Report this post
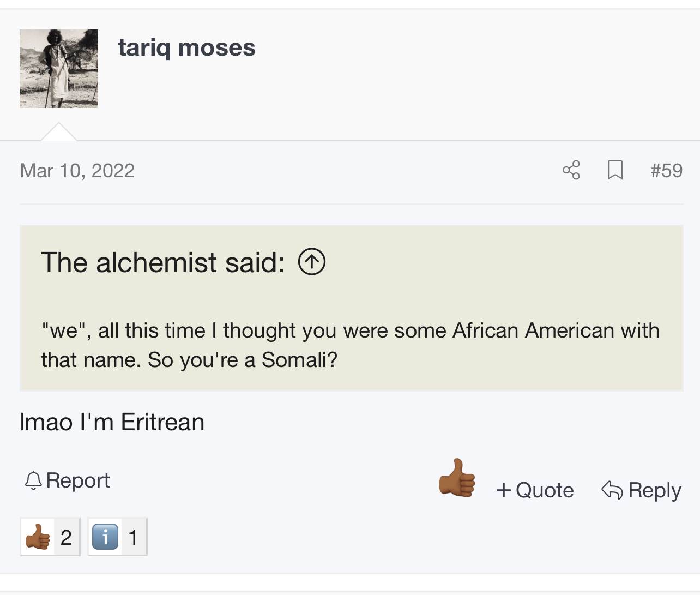 click(x=68, y=480)
